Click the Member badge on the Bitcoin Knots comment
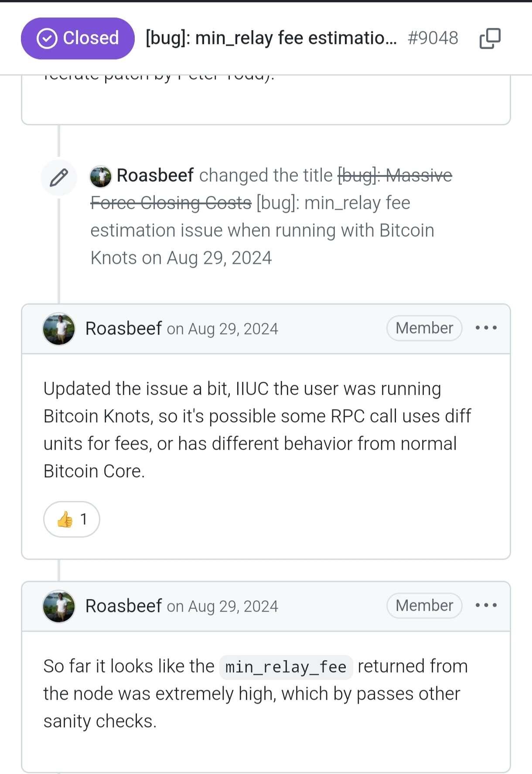 click(424, 328)
